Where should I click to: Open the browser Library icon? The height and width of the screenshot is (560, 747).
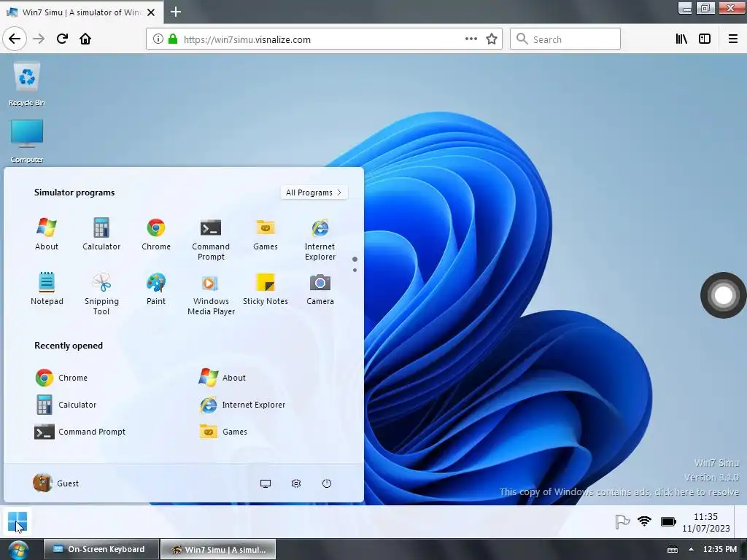(681, 39)
